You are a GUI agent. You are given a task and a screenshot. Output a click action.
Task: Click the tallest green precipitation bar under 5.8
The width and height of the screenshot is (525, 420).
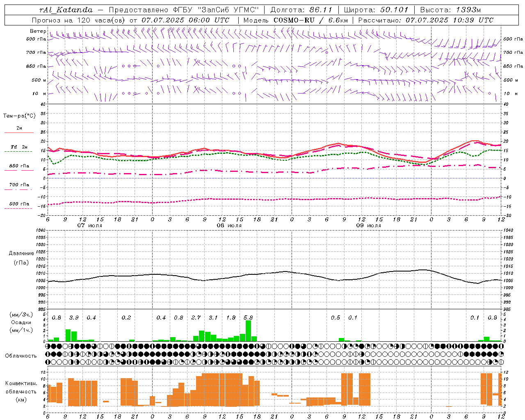point(248,331)
